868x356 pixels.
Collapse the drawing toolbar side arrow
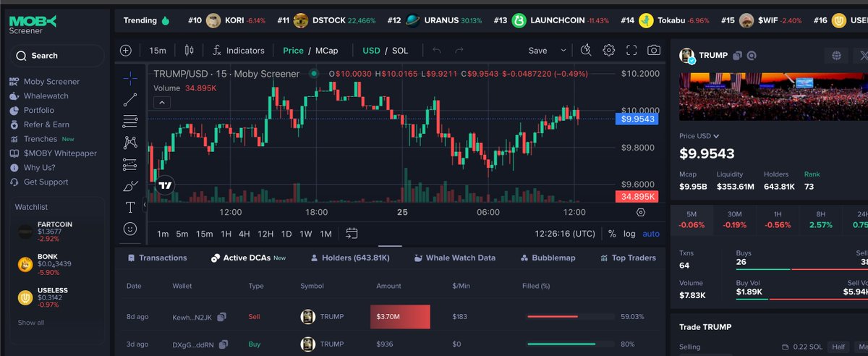pos(145,205)
